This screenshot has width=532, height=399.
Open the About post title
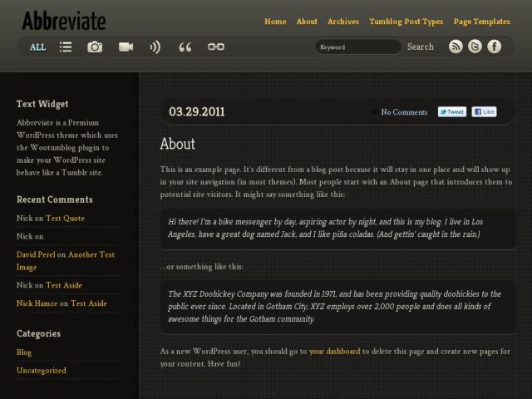(177, 144)
